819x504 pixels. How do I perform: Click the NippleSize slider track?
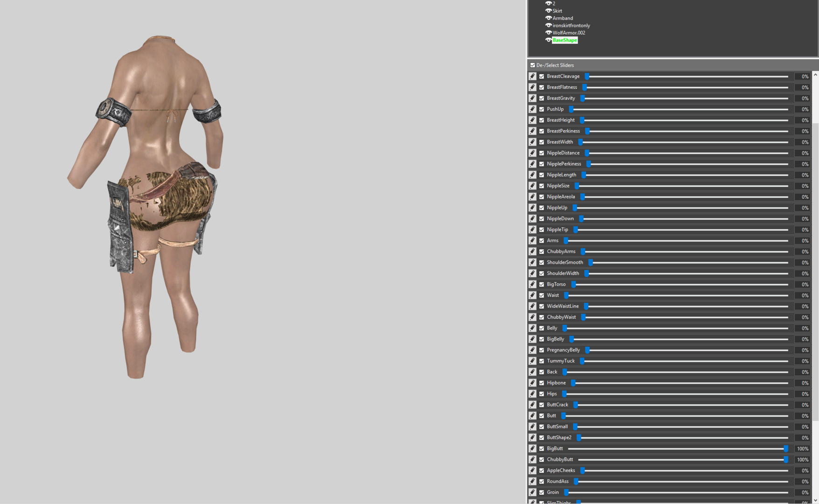682,186
